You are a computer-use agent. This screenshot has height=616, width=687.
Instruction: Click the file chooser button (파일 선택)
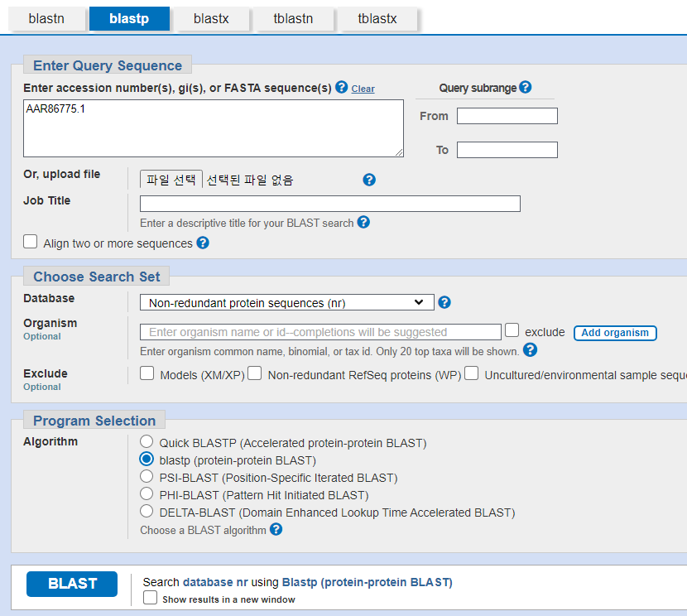click(x=171, y=180)
